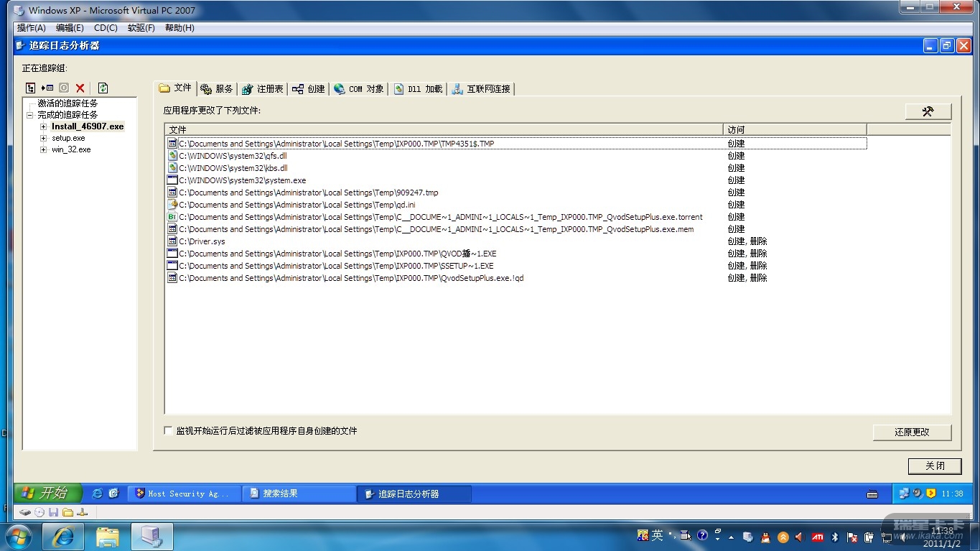This screenshot has height=551, width=980.
Task: Click the floppy disk icon in Virtual PC status bar
Action: click(x=53, y=512)
